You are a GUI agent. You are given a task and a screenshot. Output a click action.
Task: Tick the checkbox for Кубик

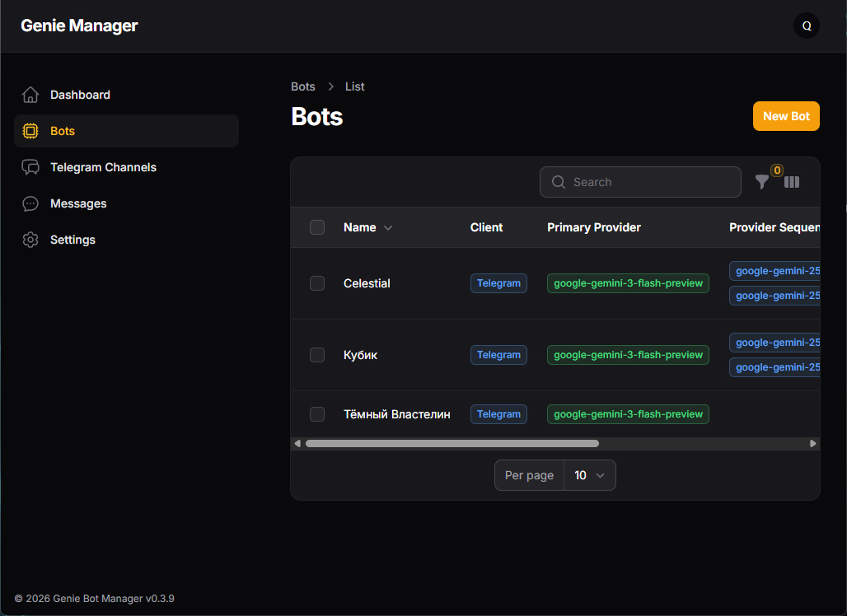coord(317,355)
